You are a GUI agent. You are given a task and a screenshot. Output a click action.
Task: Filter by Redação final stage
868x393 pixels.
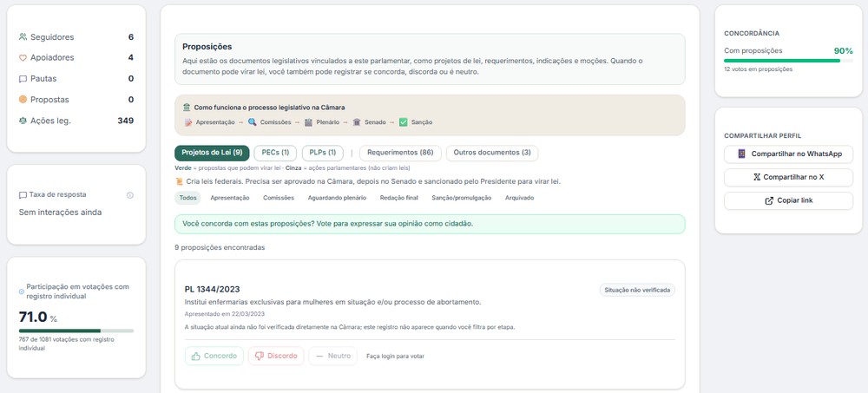point(399,198)
